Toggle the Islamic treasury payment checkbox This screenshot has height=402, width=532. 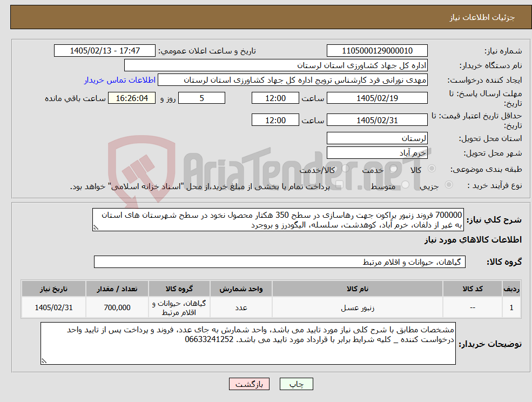(x=339, y=185)
